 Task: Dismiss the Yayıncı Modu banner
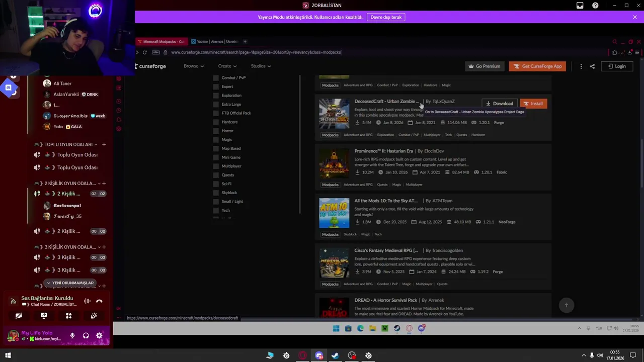pyautogui.click(x=634, y=17)
